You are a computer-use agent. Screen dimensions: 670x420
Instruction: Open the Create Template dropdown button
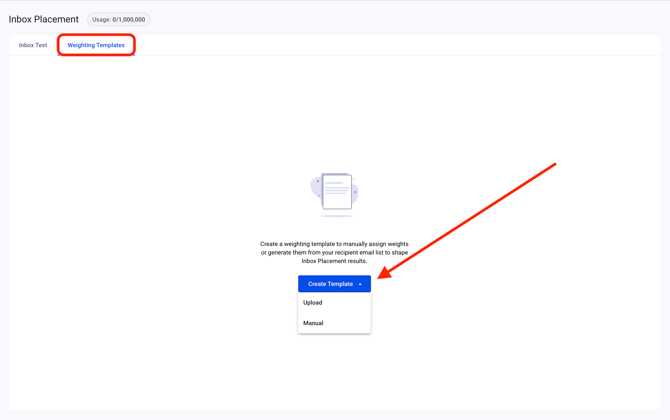[334, 284]
